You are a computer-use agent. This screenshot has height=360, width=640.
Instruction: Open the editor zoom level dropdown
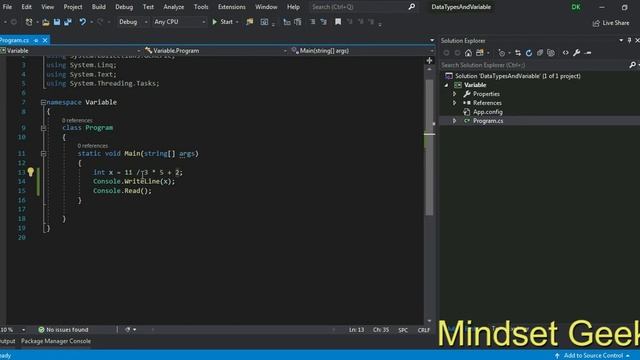23,330
